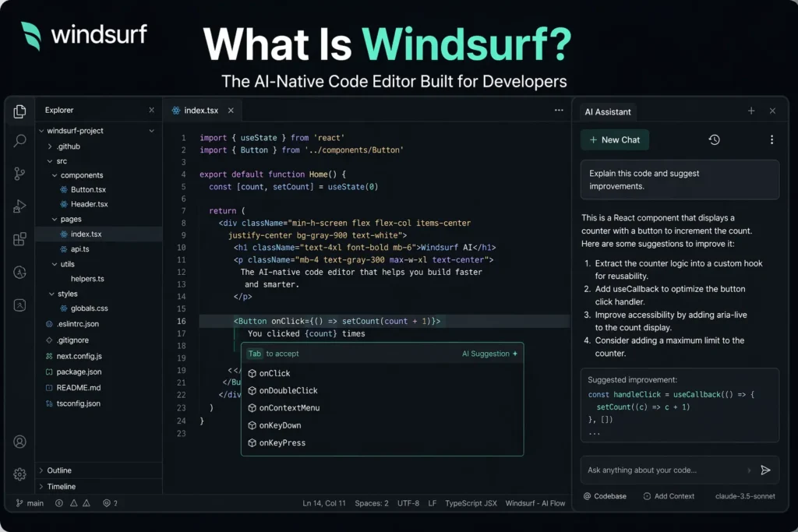Open the editor more actions ellipsis
This screenshot has width=798, height=532.
559,110
